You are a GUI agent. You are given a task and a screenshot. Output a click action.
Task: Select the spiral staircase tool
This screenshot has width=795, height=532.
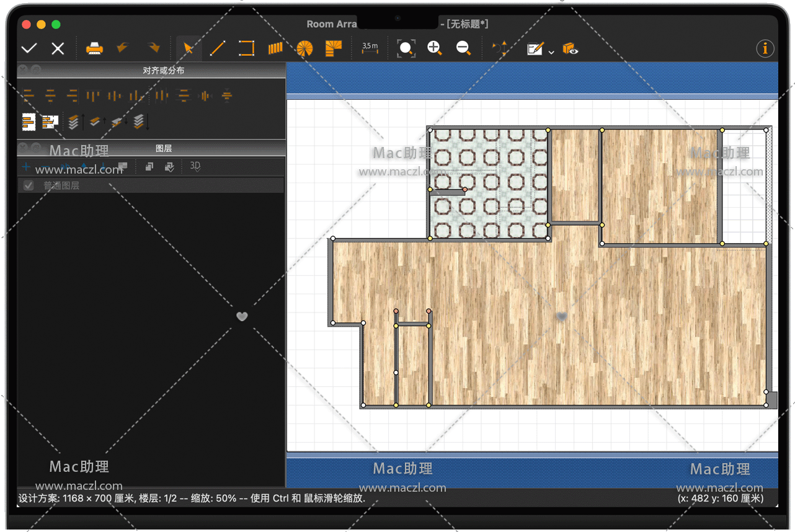pos(304,48)
